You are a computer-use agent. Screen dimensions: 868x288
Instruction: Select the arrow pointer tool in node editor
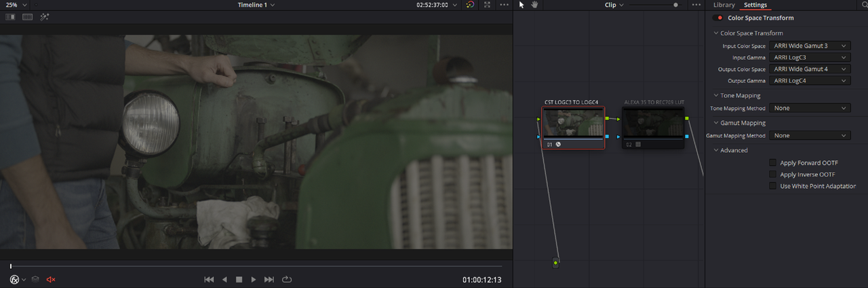coord(521,5)
